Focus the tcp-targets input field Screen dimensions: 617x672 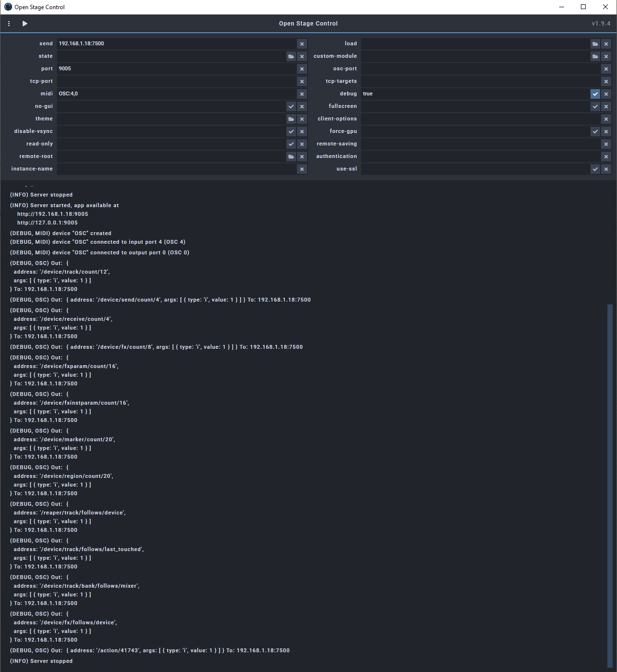click(x=481, y=81)
